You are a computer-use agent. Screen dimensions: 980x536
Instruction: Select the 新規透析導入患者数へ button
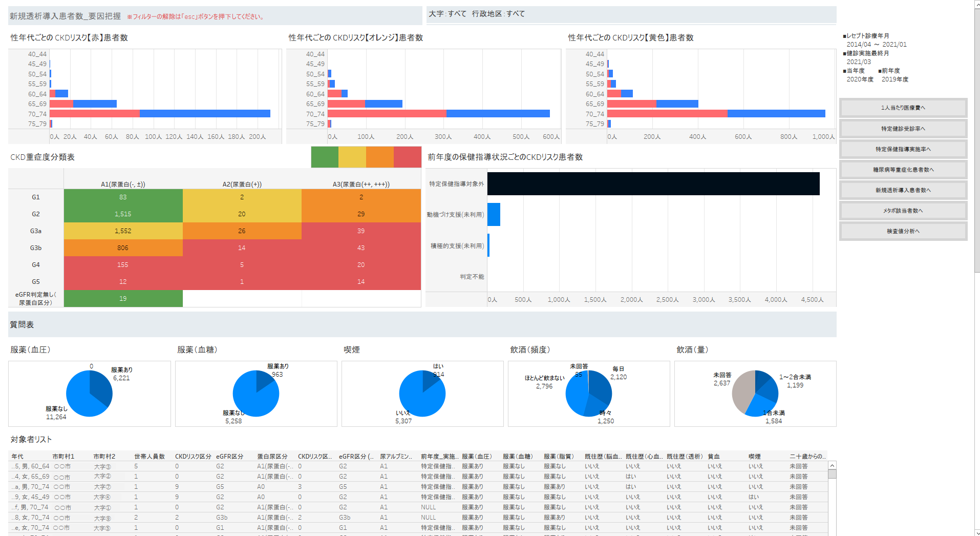pos(903,190)
